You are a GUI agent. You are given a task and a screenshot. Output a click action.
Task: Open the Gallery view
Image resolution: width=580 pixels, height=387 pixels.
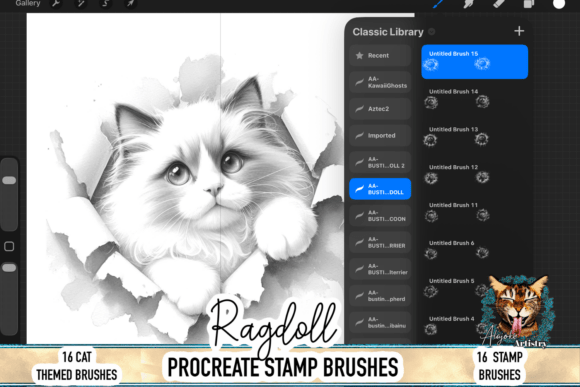(x=28, y=3)
